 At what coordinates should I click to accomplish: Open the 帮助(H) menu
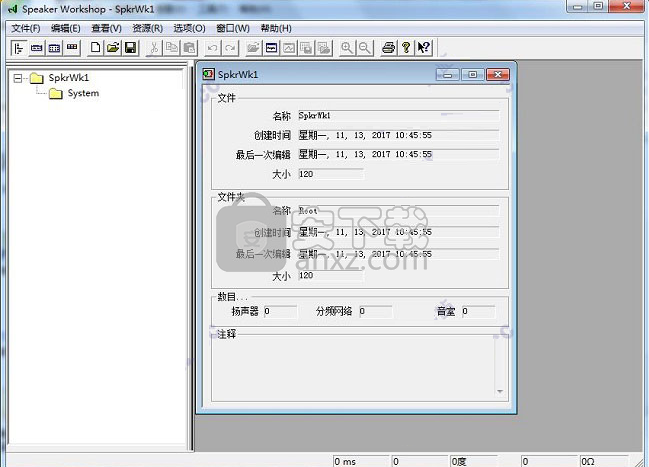click(276, 28)
